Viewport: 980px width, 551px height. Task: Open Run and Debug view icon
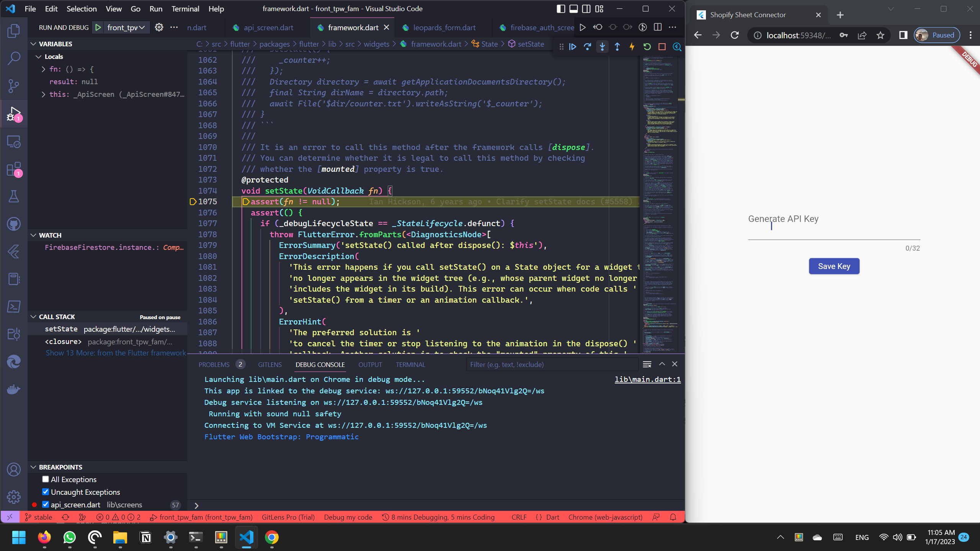click(14, 114)
